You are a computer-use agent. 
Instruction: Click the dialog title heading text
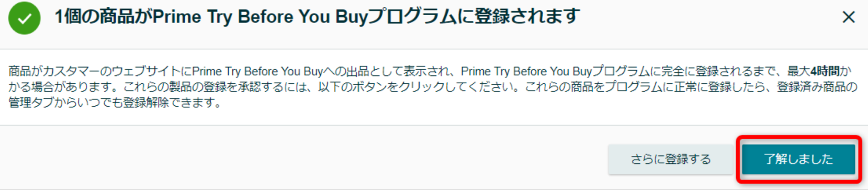[317, 17]
